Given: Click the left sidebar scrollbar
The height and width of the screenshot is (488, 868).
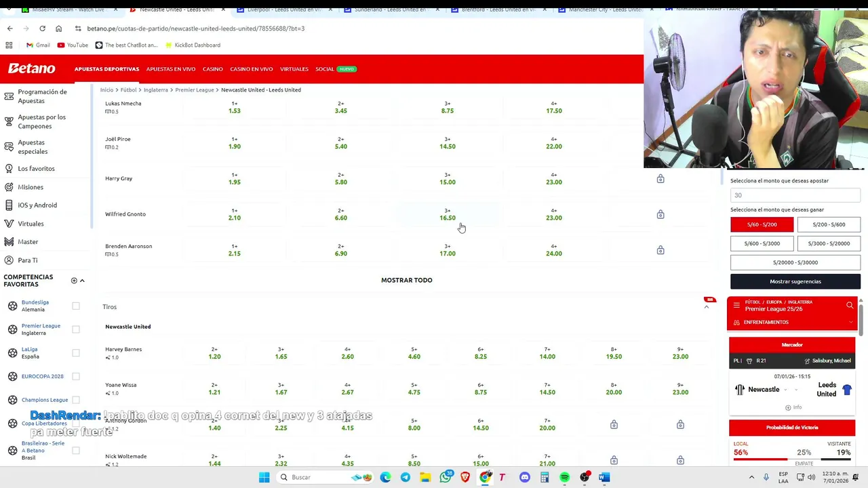Looking at the screenshot, I should click(x=92, y=156).
